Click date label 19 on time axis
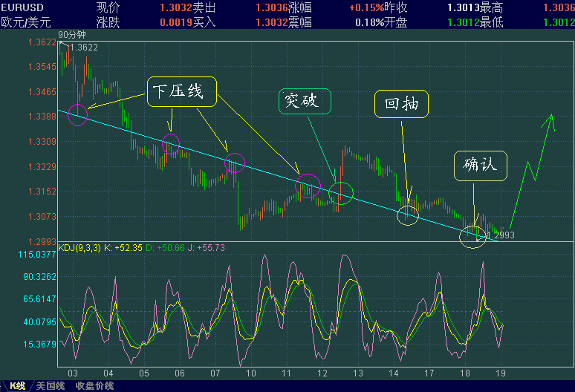Image resolution: width=575 pixels, height=392 pixels. (501, 373)
